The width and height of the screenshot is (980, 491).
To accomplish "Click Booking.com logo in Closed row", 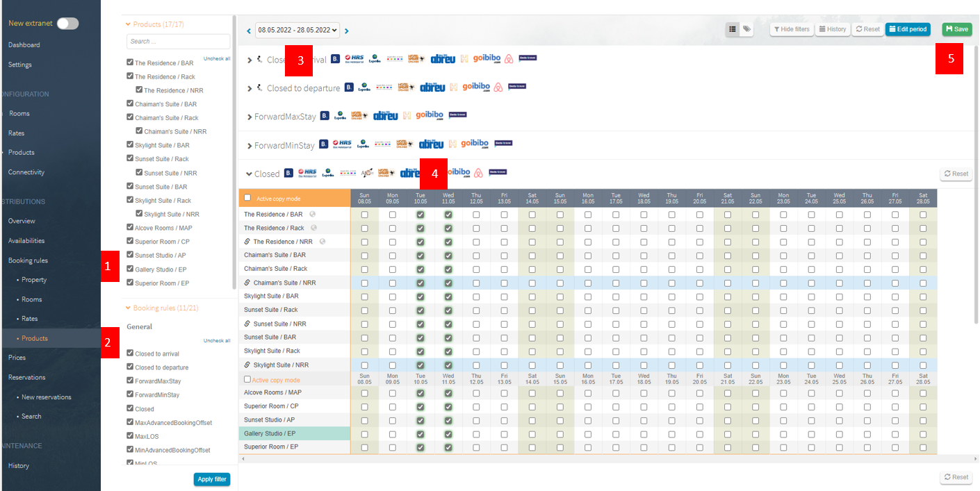I will coord(288,173).
